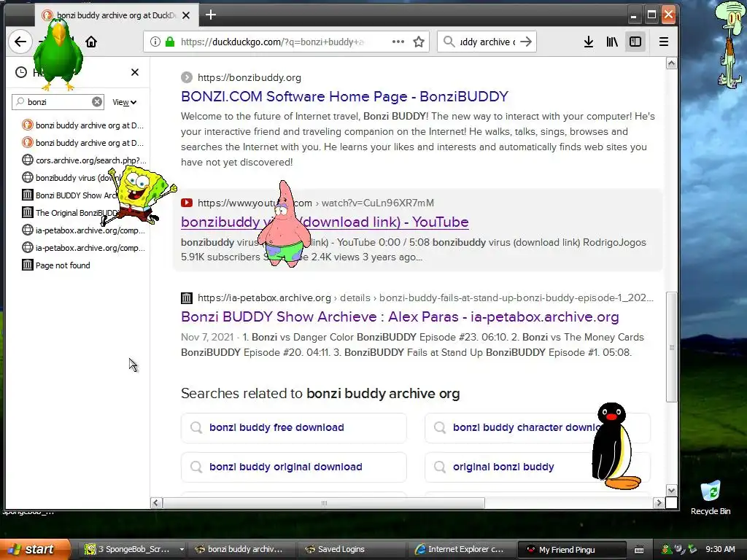Close the bonzi buddy archive org tab

tap(186, 15)
